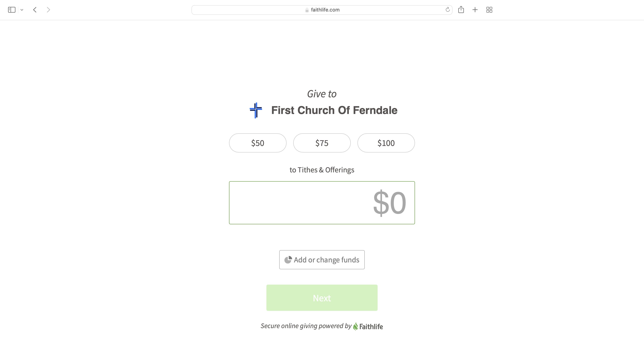
Task: Focus the faithlife.com address bar
Action: 322,10
